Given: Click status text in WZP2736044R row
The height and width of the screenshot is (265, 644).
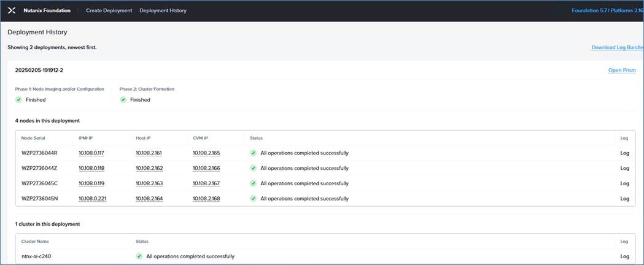Looking at the screenshot, I should click(305, 153).
